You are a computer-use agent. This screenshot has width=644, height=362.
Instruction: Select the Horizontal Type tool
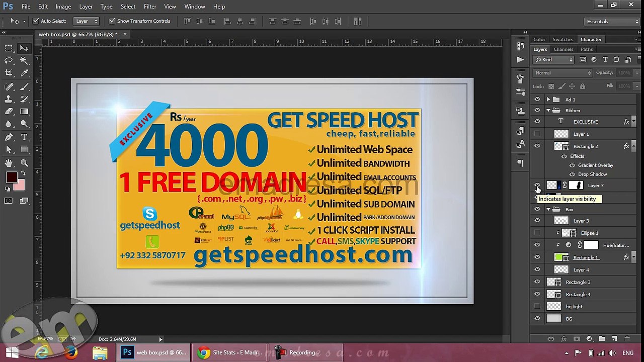pos(24,137)
